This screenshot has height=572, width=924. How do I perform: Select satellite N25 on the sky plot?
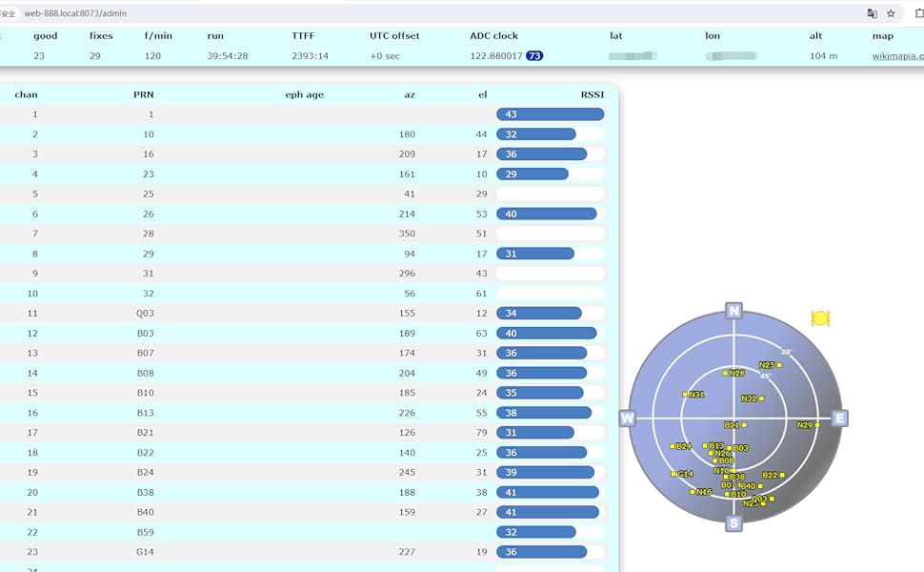[771, 365]
